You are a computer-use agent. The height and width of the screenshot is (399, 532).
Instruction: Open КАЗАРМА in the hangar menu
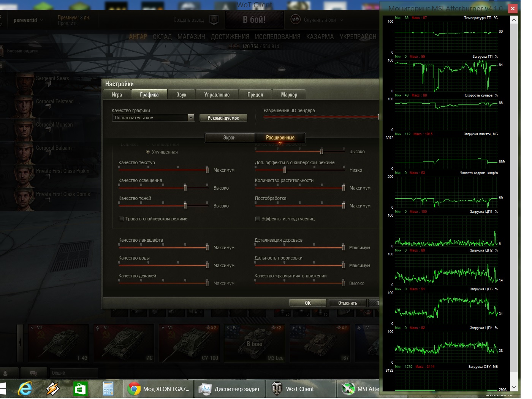click(x=320, y=37)
